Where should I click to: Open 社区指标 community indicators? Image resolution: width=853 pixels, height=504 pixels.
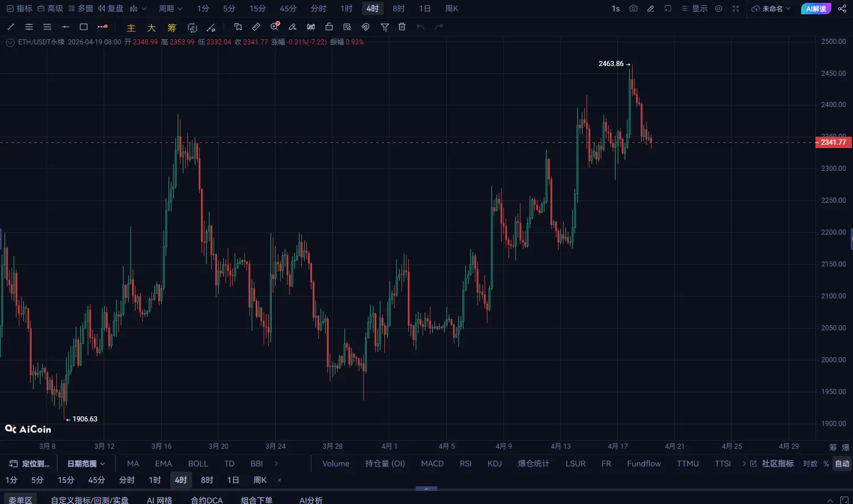(772, 464)
